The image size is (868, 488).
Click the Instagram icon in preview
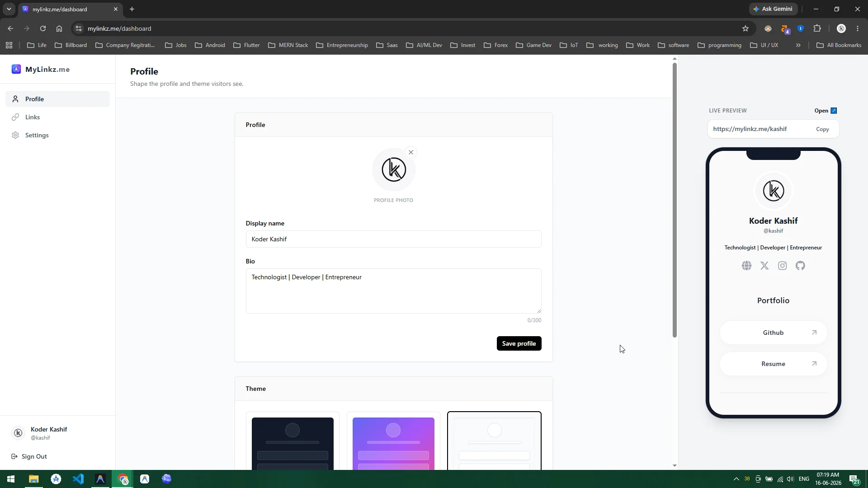pos(783,266)
